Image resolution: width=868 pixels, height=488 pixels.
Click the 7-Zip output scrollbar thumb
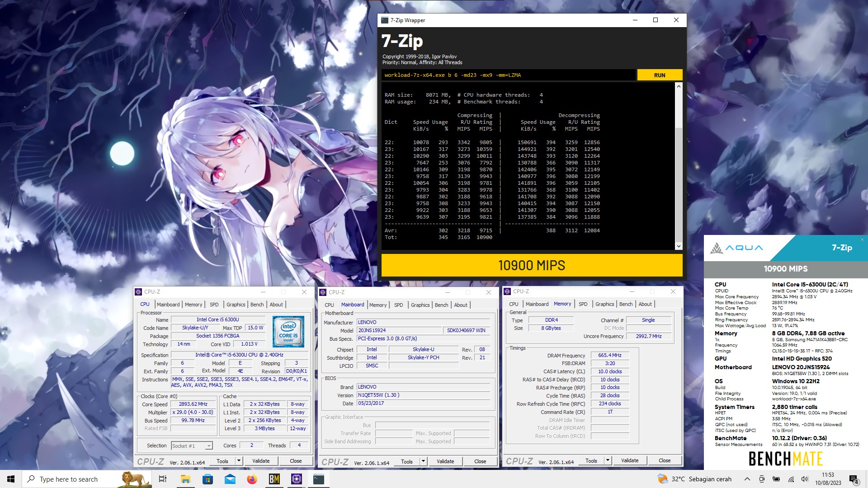[679, 185]
